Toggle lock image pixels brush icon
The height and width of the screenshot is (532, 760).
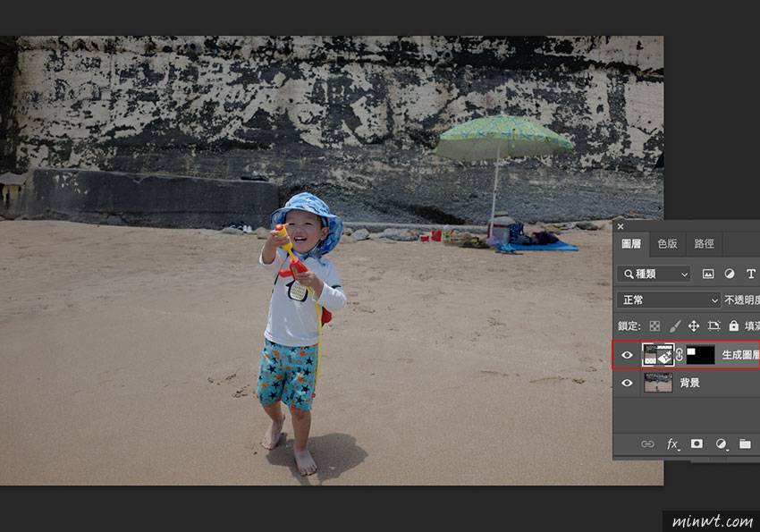(675, 326)
